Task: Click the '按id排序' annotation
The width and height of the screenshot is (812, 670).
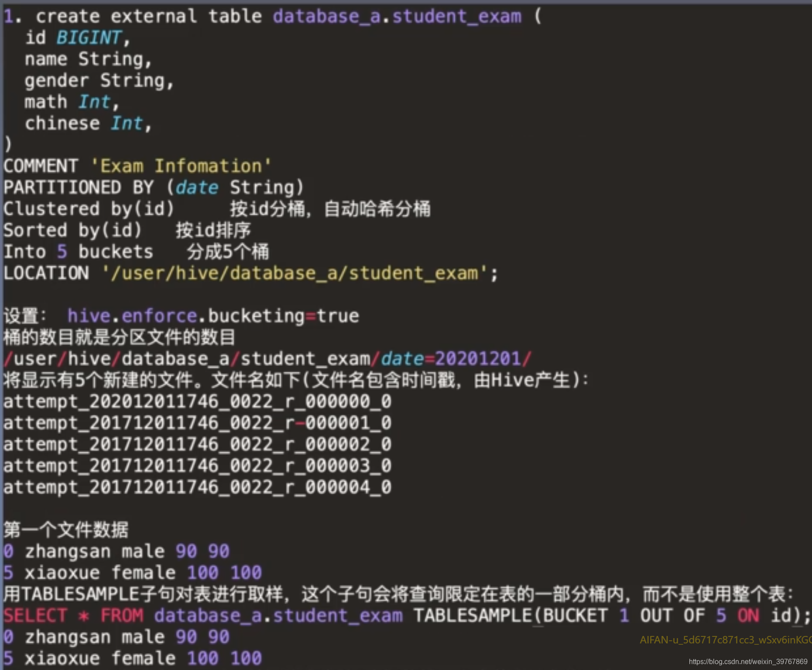Action: pyautogui.click(x=213, y=230)
